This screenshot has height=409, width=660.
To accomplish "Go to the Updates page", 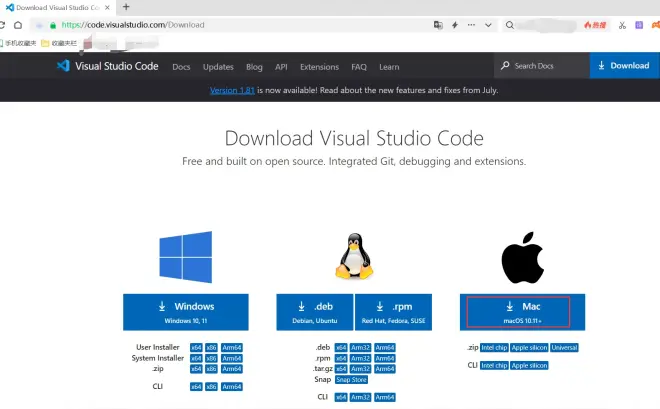I will click(x=218, y=66).
